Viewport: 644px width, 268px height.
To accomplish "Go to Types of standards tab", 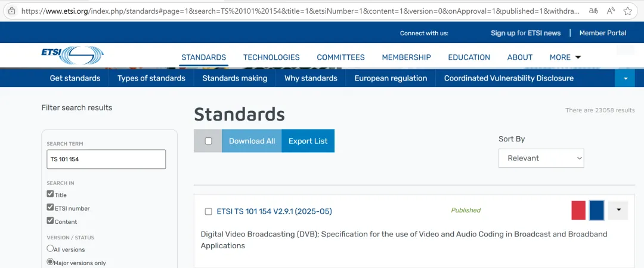I will pos(151,78).
